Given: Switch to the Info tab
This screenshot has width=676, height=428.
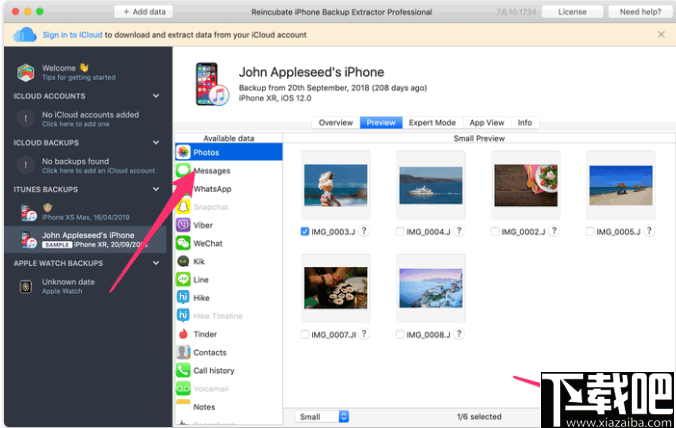Looking at the screenshot, I should tap(525, 122).
